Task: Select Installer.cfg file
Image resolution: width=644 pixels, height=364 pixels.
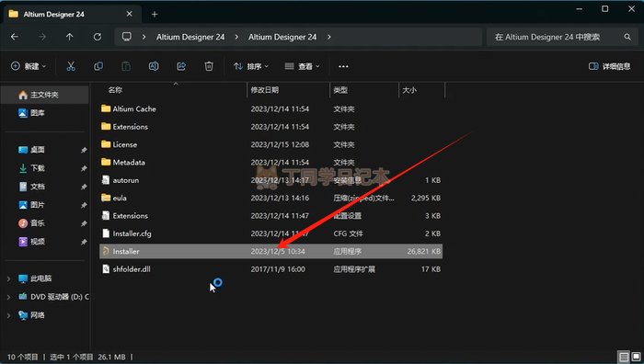Action: [x=132, y=233]
